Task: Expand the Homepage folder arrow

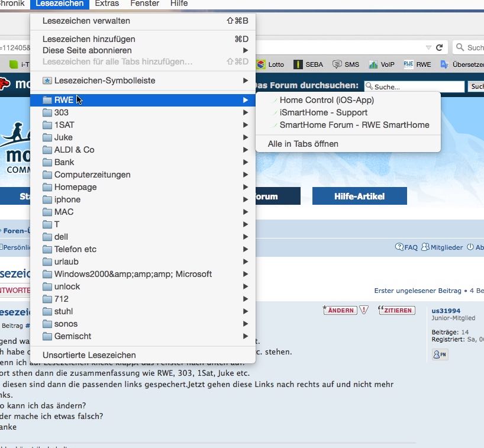Action: (x=246, y=187)
